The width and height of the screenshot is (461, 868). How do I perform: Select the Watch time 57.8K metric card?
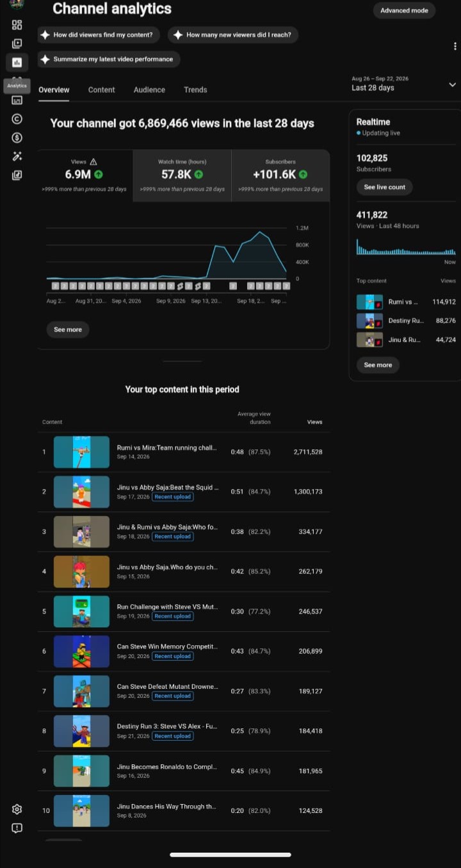pyautogui.click(x=182, y=175)
